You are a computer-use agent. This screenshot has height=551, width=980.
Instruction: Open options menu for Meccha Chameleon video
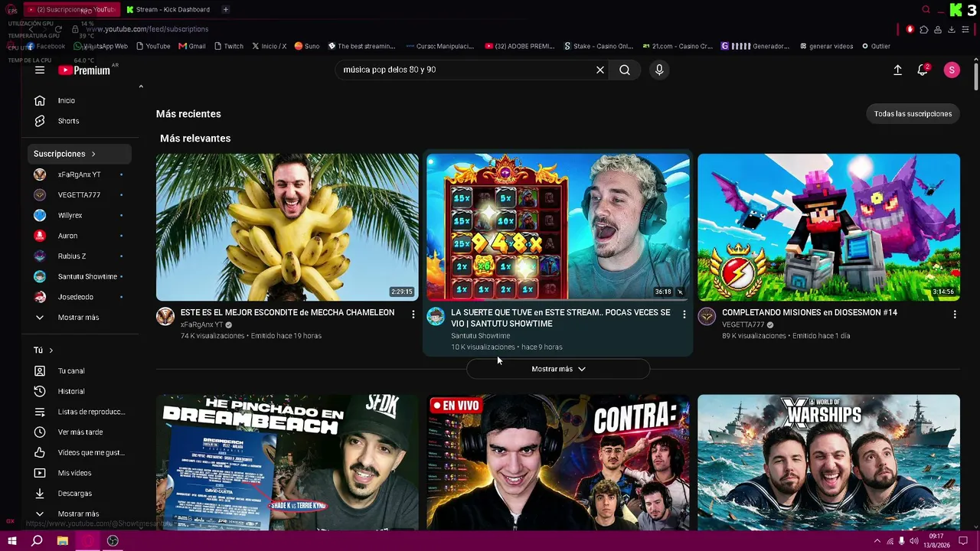(x=413, y=315)
